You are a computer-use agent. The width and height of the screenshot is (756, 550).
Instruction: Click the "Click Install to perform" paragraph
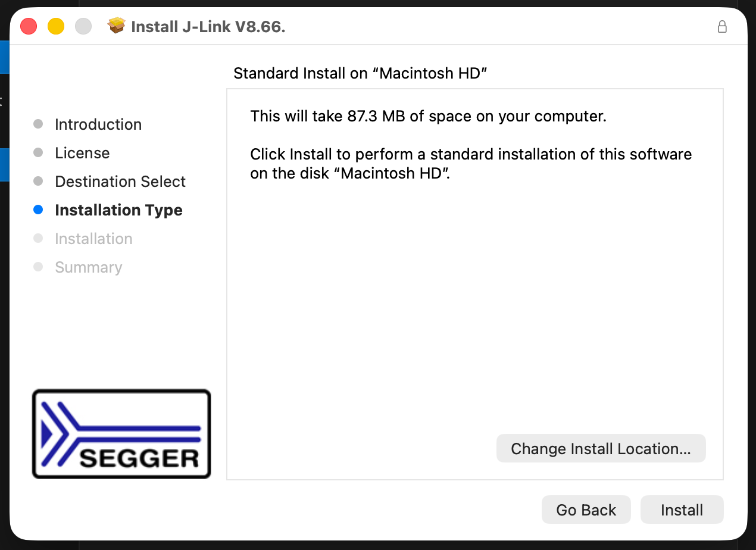(x=470, y=164)
